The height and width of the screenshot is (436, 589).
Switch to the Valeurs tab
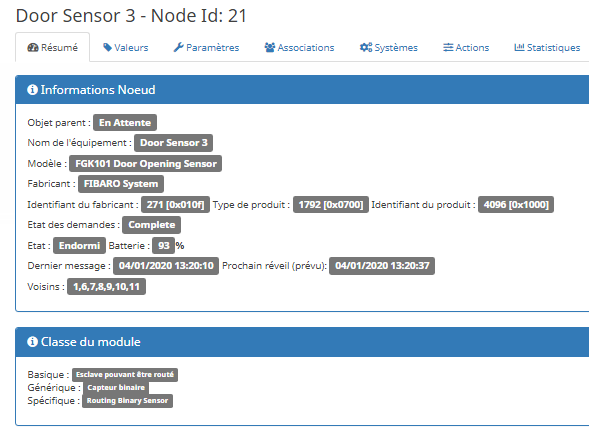coord(126,47)
